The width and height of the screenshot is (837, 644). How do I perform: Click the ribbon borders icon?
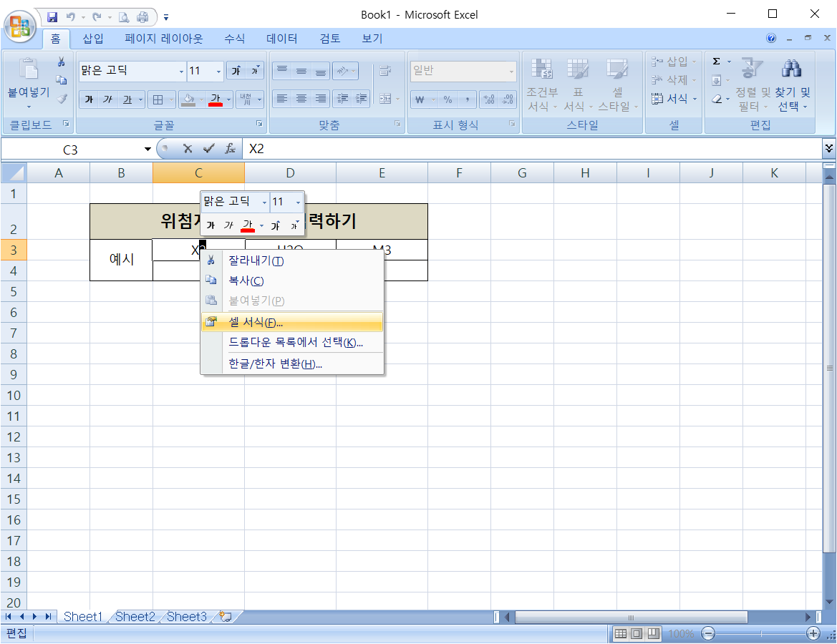pos(158,99)
